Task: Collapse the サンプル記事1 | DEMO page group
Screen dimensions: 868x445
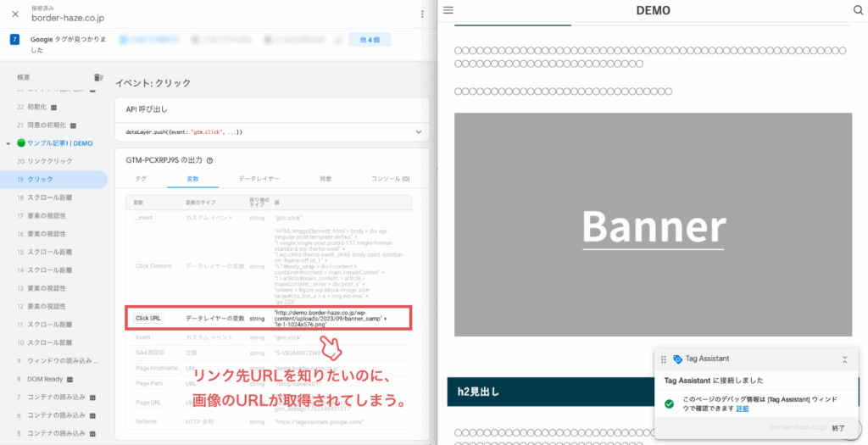Action: (8, 143)
